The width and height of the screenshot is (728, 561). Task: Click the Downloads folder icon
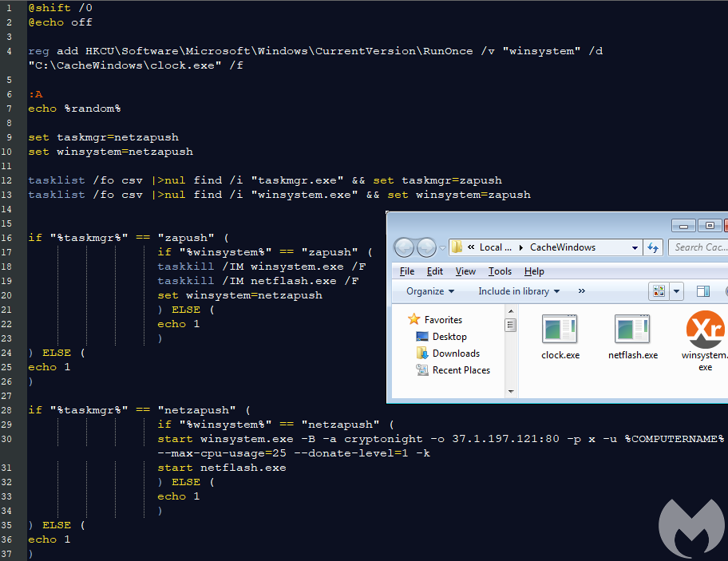[422, 354]
